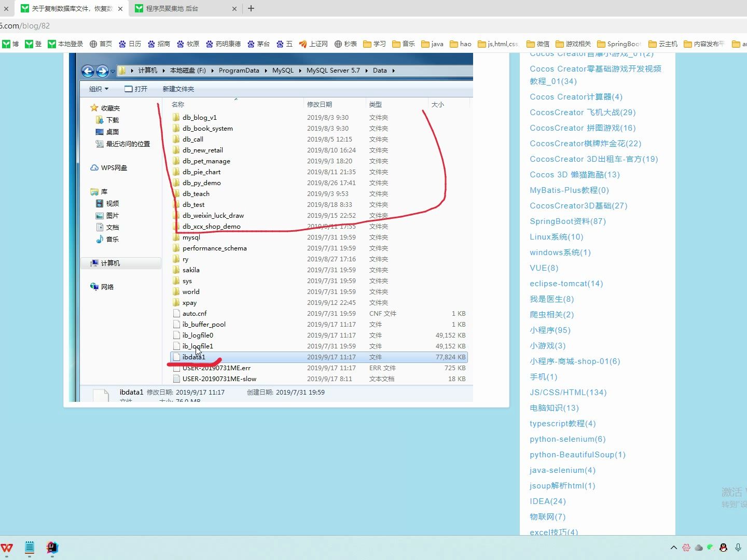Open the SpringBoot资料(87) category
The width and height of the screenshot is (747, 560).
(568, 221)
